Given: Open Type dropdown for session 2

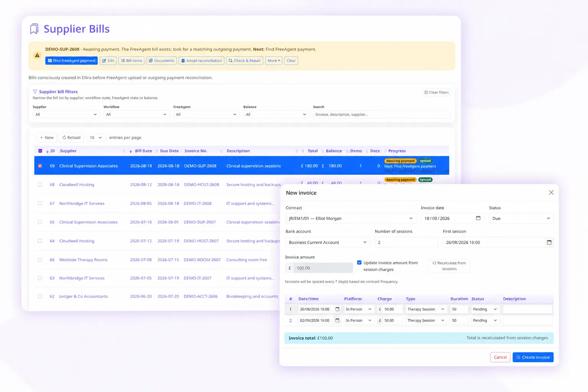Looking at the screenshot, I should pyautogui.click(x=426, y=320).
